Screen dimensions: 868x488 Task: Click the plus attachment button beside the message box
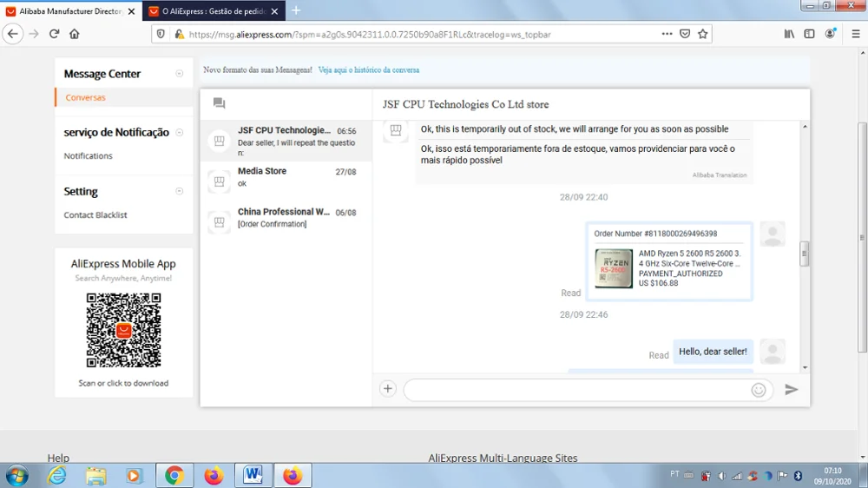pyautogui.click(x=387, y=389)
